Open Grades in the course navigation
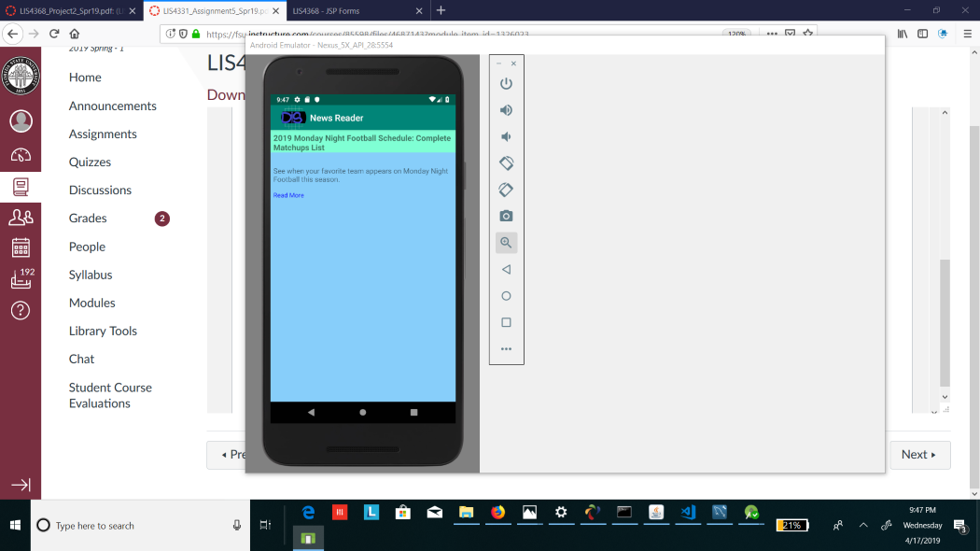 (x=88, y=219)
